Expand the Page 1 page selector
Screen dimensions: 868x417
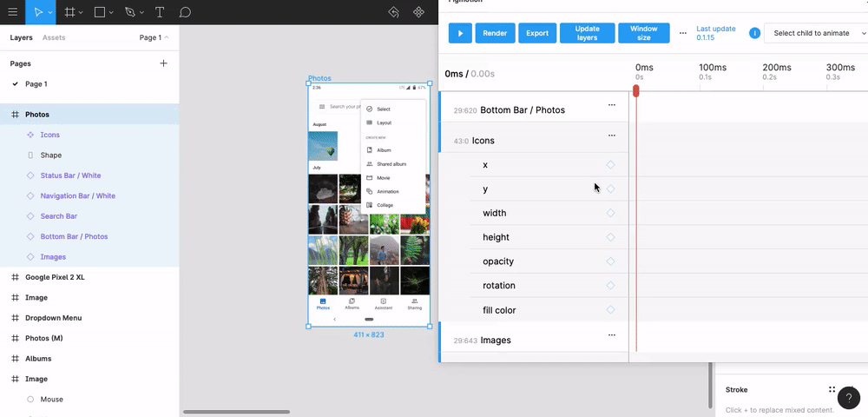coord(155,37)
